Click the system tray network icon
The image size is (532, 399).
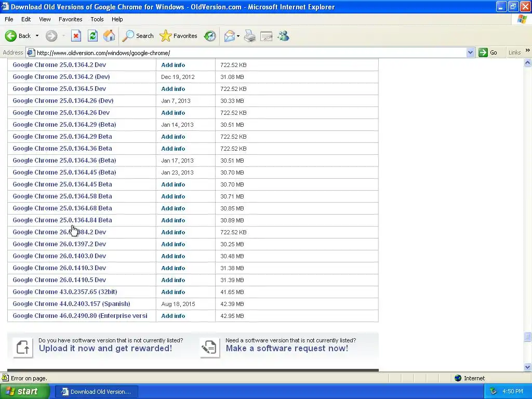click(493, 392)
